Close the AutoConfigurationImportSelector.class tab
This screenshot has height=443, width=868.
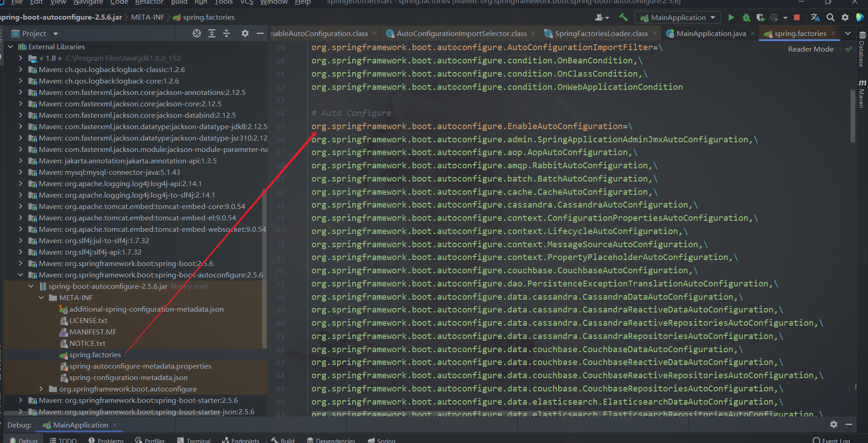534,33
